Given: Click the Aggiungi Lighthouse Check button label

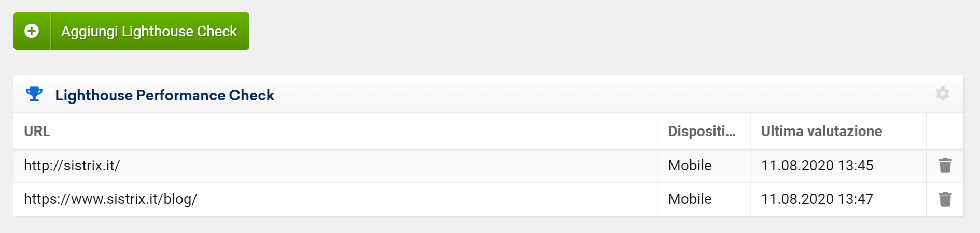Looking at the screenshot, I should point(149,31).
